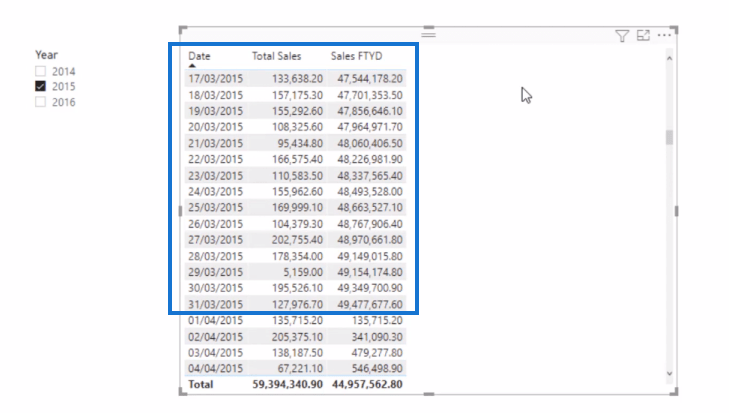This screenshot has width=729, height=413.
Task: Click grand total 59,394,340.90
Action: [x=287, y=385]
